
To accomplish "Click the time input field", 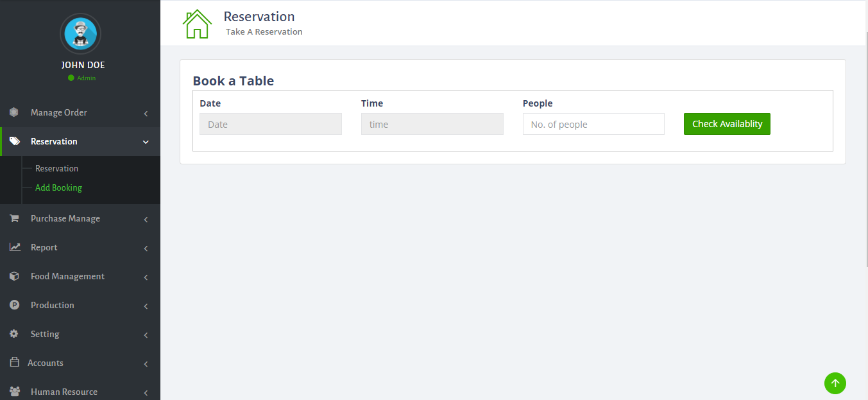I will 432,125.
